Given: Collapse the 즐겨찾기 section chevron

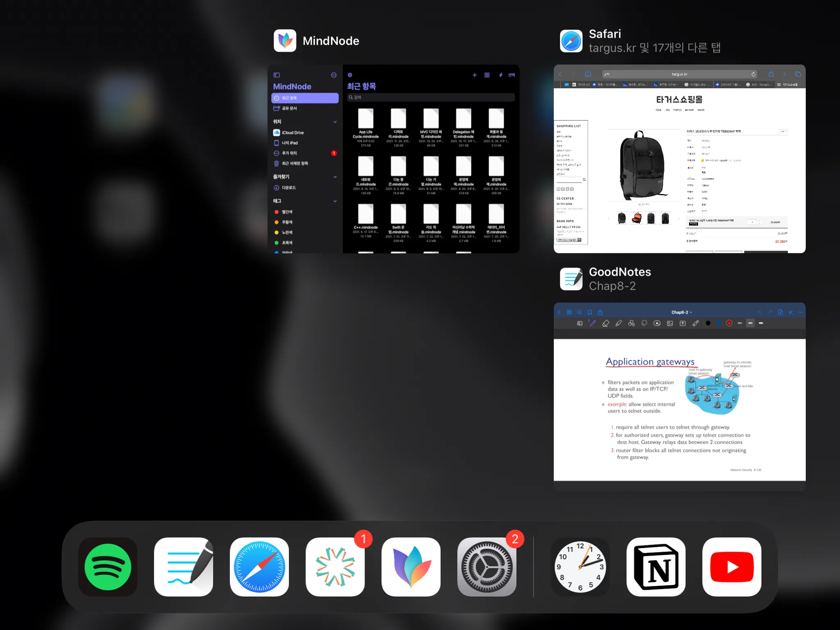Looking at the screenshot, I should (335, 177).
